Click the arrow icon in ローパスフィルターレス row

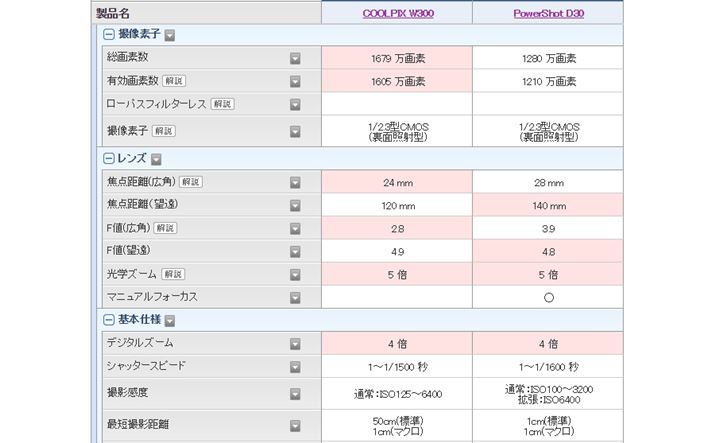click(295, 104)
